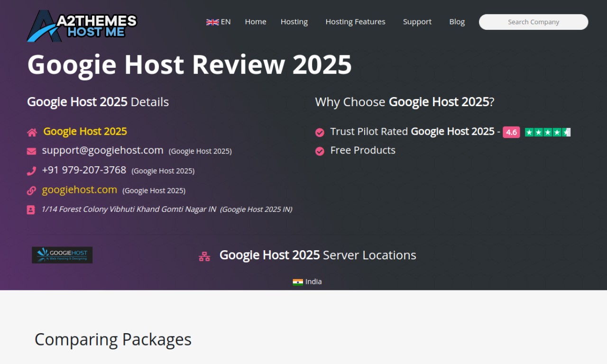Go to the Home menu item
The width and height of the screenshot is (607, 364).
[256, 22]
